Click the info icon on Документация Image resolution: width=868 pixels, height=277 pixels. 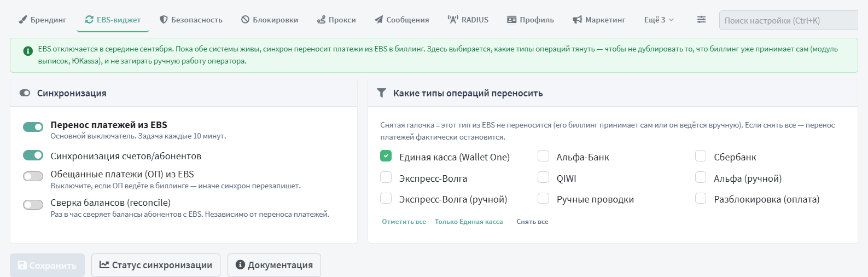tap(240, 265)
